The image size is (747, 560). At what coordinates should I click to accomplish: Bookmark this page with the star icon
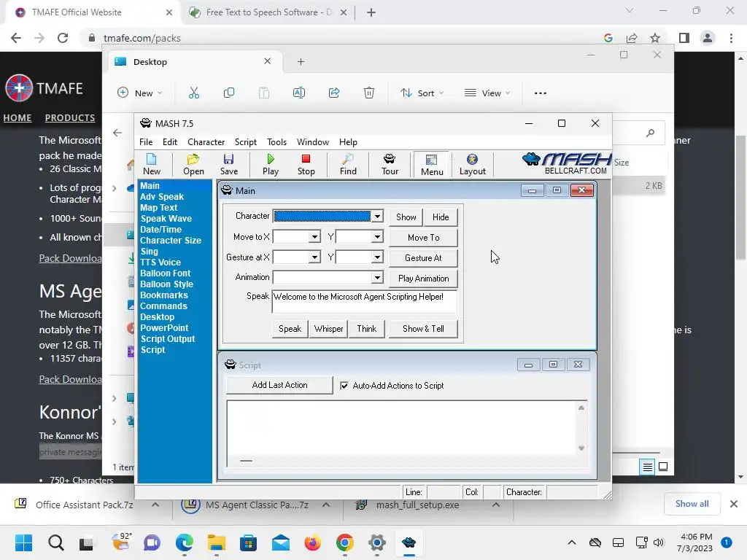tap(655, 38)
